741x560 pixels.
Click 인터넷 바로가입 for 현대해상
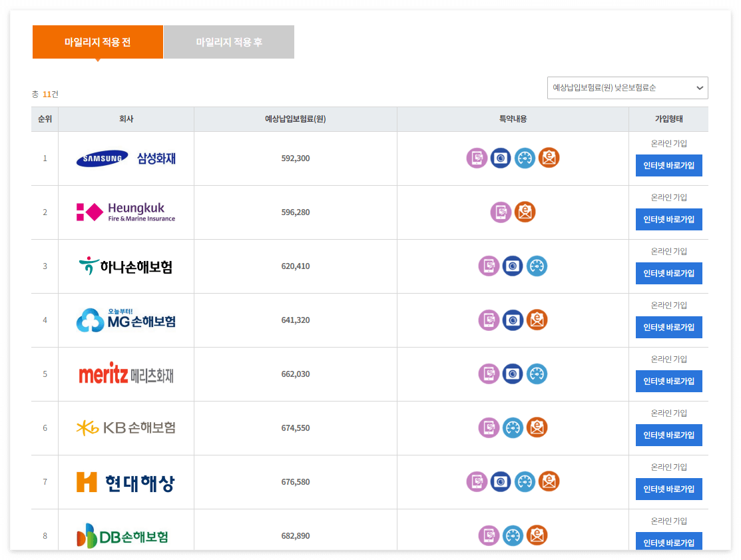pos(668,489)
